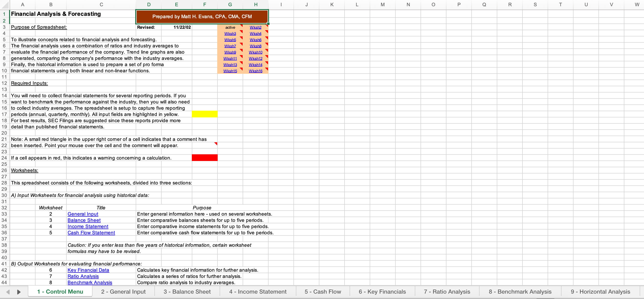This screenshot has width=644, height=299.
Task: Click the commented cell beside the row 22 note
Action: pyautogui.click(x=205, y=145)
